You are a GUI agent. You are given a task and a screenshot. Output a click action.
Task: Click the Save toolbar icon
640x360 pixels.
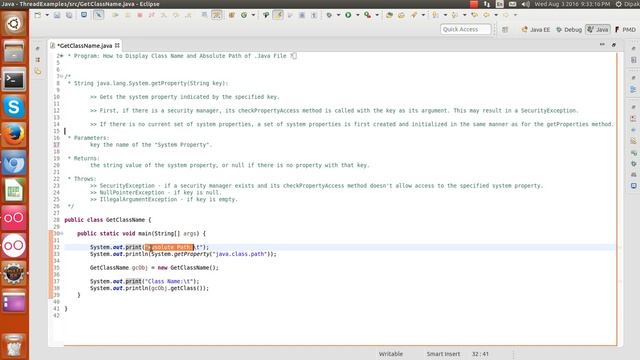(x=57, y=15)
